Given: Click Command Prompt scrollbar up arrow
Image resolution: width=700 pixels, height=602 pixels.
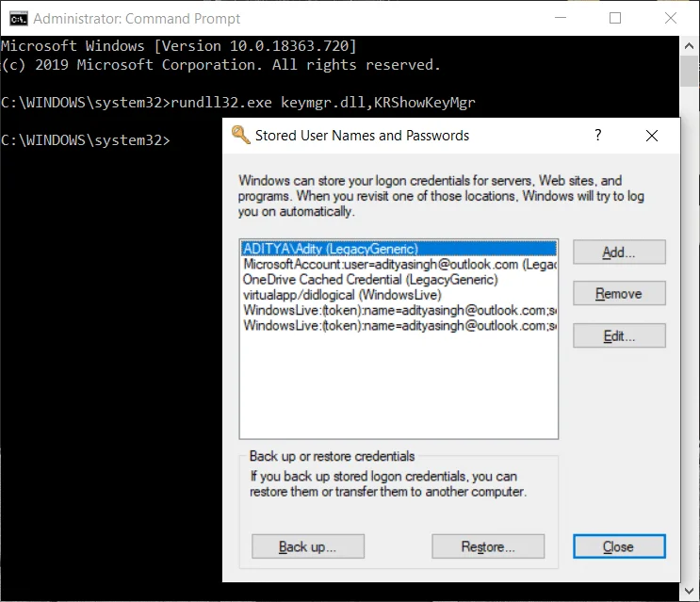Looking at the screenshot, I should click(689, 46).
